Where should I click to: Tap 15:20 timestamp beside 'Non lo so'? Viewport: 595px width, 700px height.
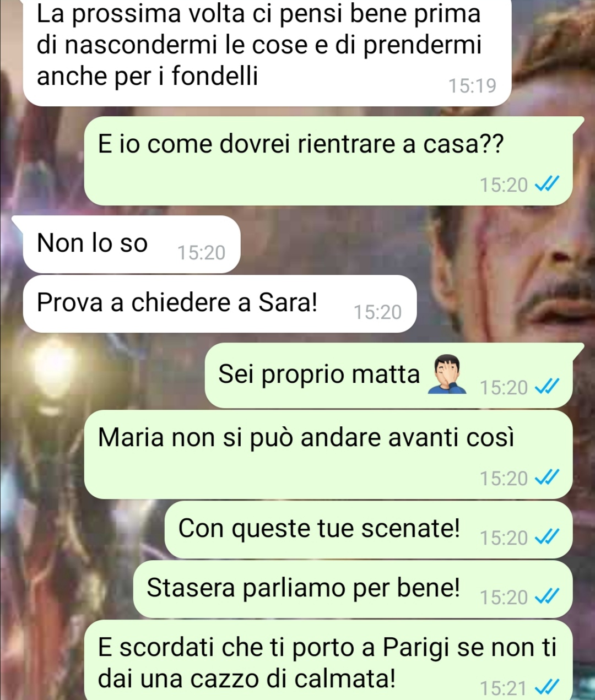(x=201, y=253)
